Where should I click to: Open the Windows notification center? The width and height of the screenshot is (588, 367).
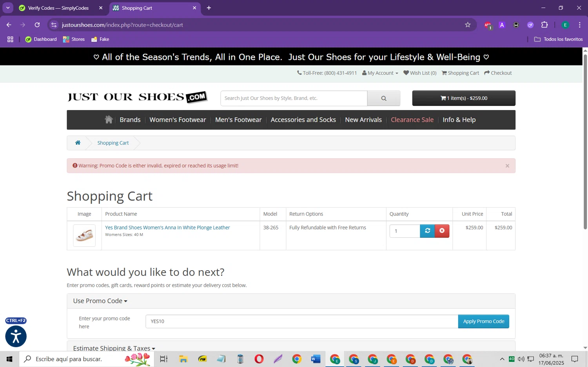point(575,359)
